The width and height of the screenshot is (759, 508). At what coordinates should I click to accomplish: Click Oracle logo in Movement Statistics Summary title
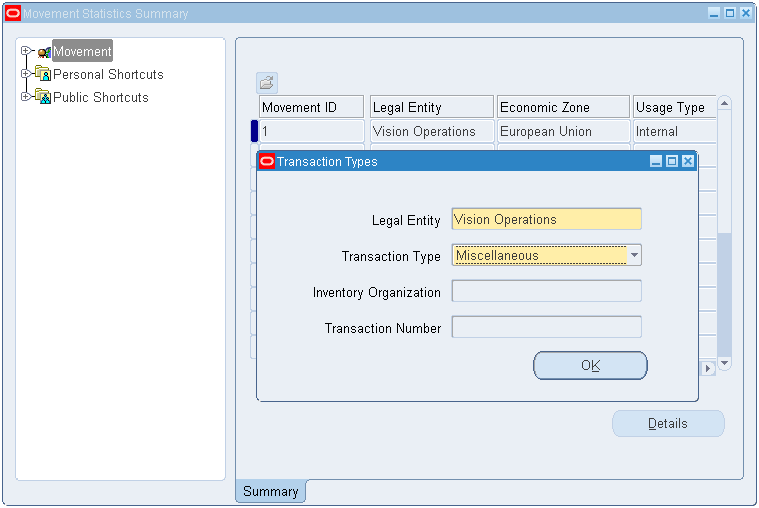click(13, 14)
